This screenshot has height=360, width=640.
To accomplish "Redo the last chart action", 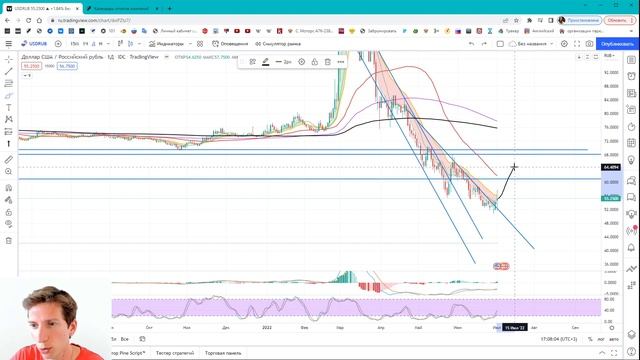I will [x=484, y=44].
